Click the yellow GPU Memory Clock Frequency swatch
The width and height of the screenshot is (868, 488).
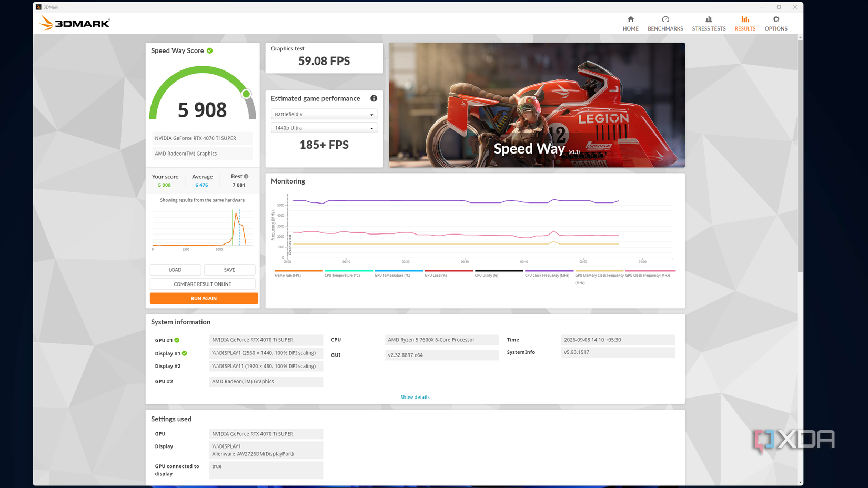[599, 271]
